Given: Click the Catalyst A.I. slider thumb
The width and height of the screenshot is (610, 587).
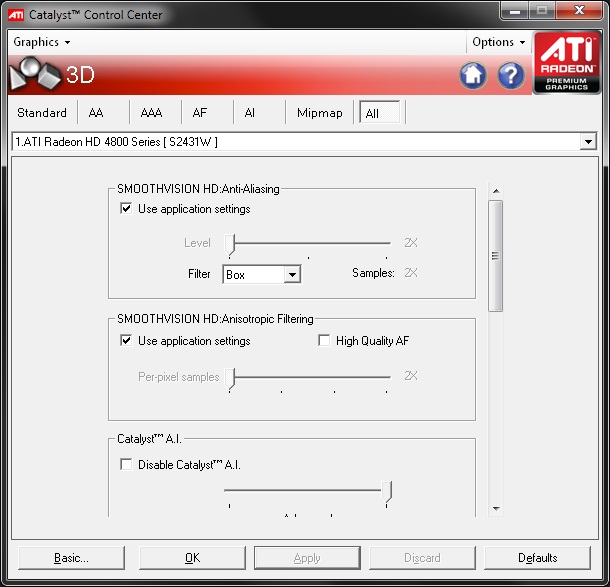Looking at the screenshot, I should pos(386,492).
